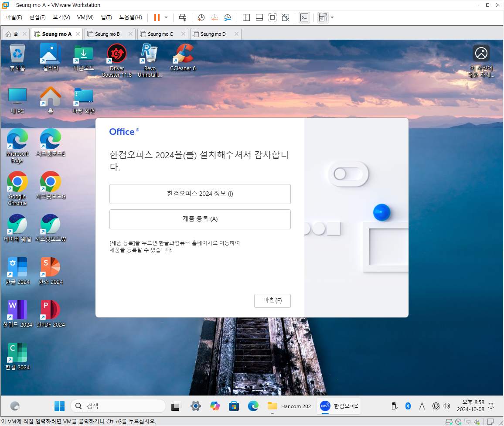The image size is (504, 426).
Task: Open the guest volume speaker tray icon
Action: point(446,406)
